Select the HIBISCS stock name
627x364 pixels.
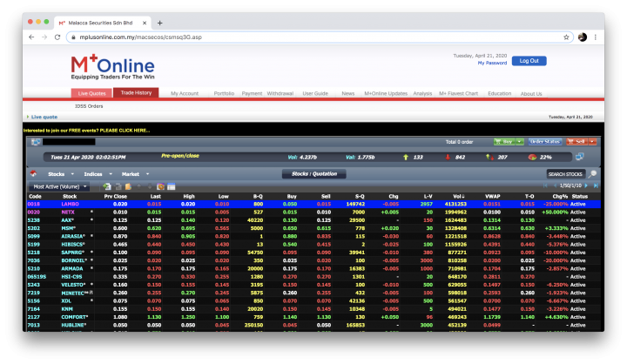[x=72, y=245]
